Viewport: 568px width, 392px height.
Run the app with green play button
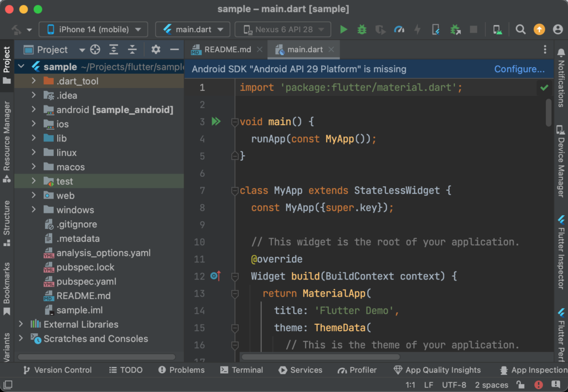pyautogui.click(x=343, y=29)
